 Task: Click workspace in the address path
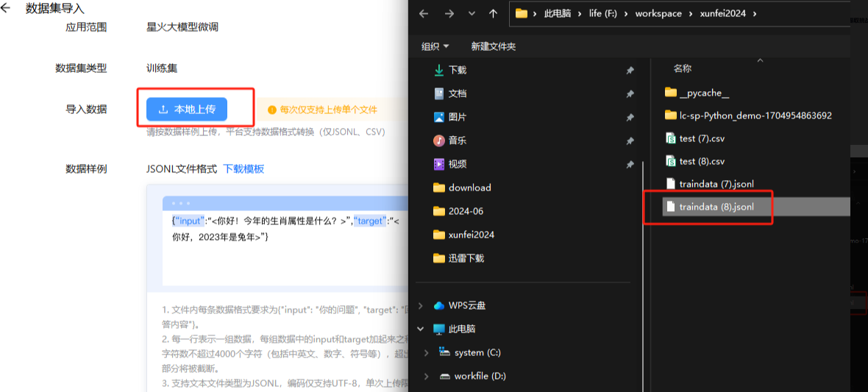point(658,14)
